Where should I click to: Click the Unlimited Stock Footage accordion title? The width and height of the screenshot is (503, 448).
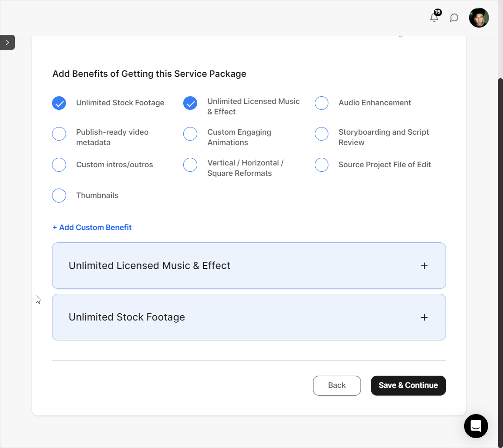click(x=127, y=317)
